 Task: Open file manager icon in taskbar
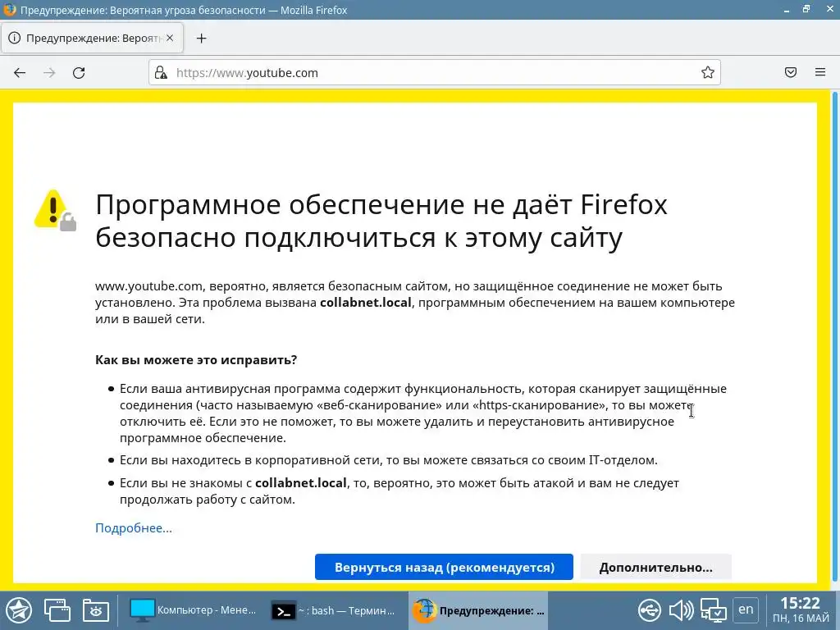tap(96, 610)
